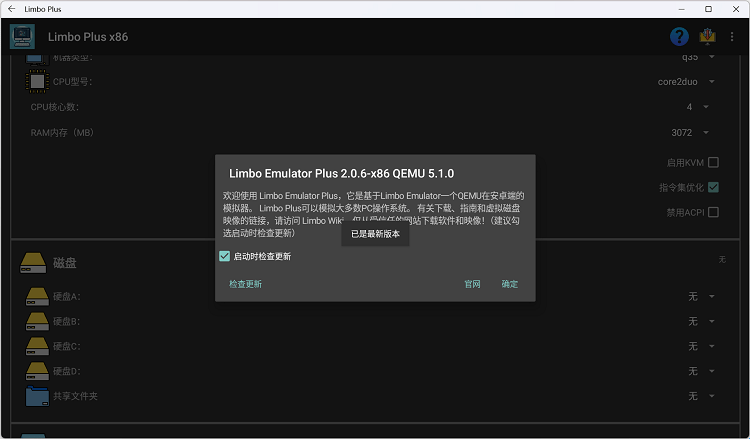The image size is (750, 439).
Task: Enable the 启用KVM checkbox
Action: coord(713,163)
